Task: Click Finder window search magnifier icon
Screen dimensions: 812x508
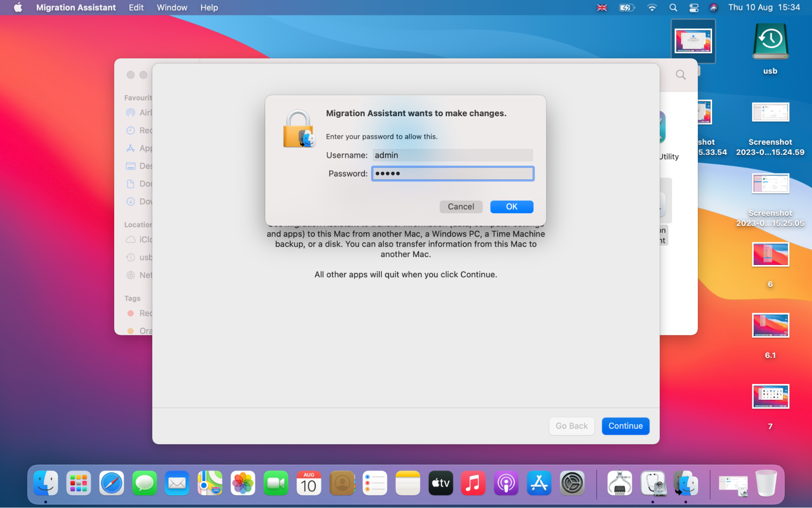Action: (681, 75)
